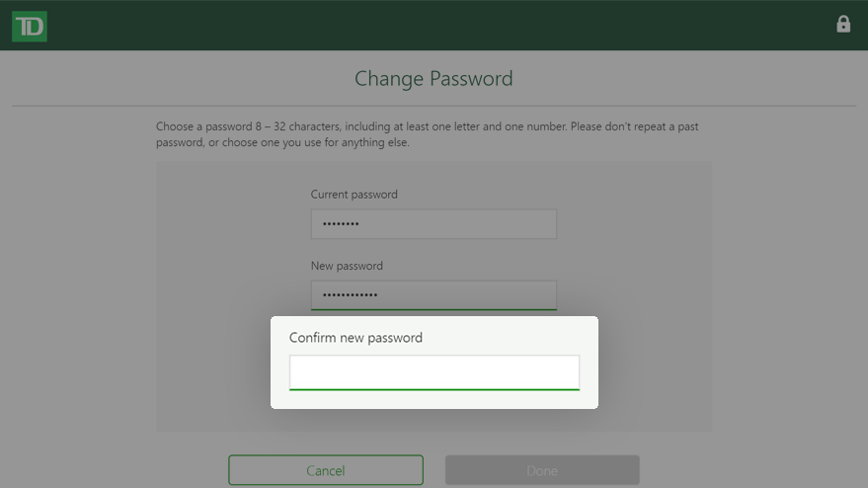The width and height of the screenshot is (868, 488).
Task: Click the padlock security icon
Action: click(843, 25)
